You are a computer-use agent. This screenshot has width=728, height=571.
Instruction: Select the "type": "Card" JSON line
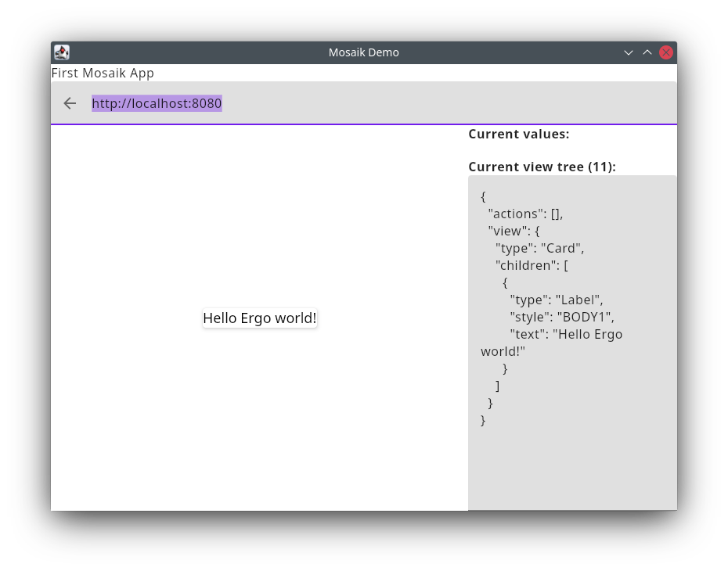tap(539, 248)
